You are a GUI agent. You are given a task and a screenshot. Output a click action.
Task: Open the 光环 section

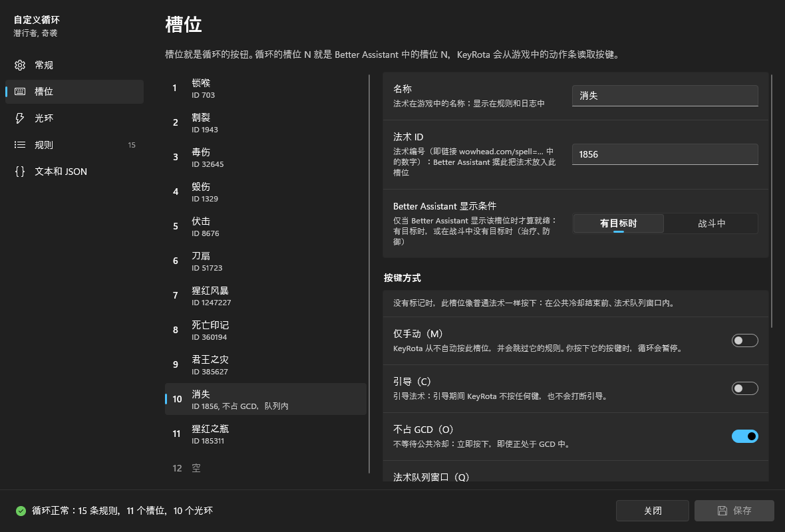(x=75, y=118)
